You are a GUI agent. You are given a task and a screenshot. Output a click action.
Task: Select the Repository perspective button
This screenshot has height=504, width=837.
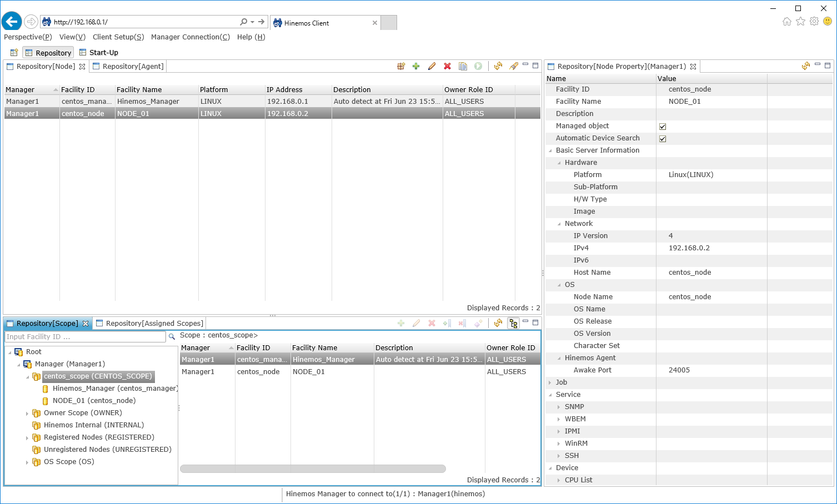click(x=48, y=53)
